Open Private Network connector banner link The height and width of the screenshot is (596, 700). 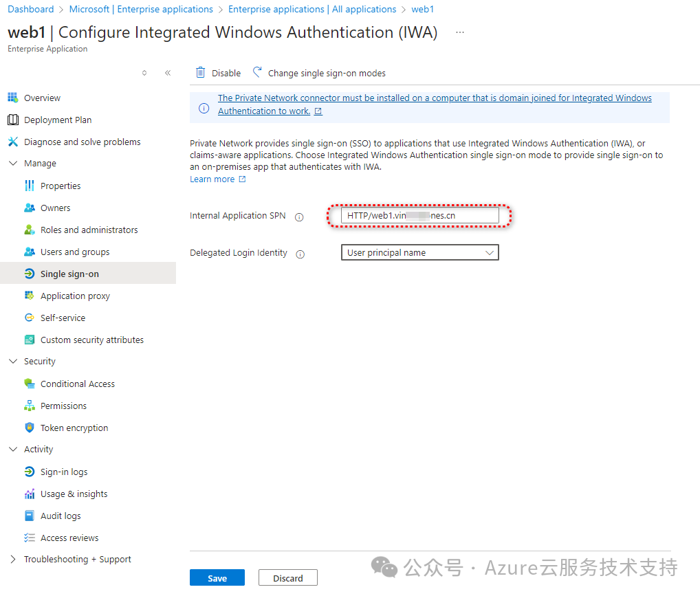pos(435,104)
